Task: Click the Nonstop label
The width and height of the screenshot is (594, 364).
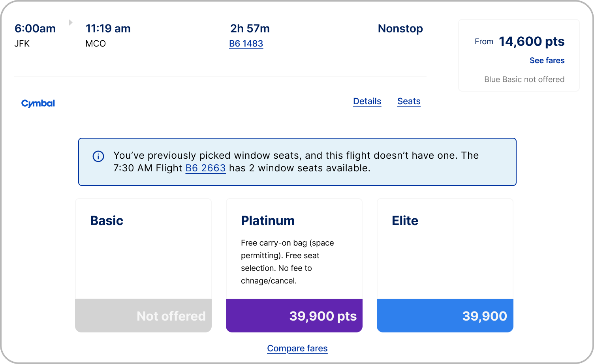Action: [400, 29]
